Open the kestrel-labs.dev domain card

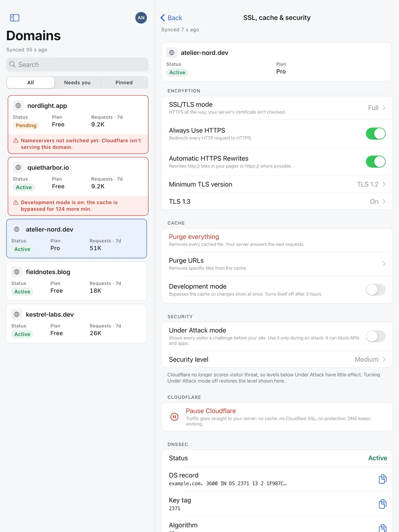tap(77, 324)
